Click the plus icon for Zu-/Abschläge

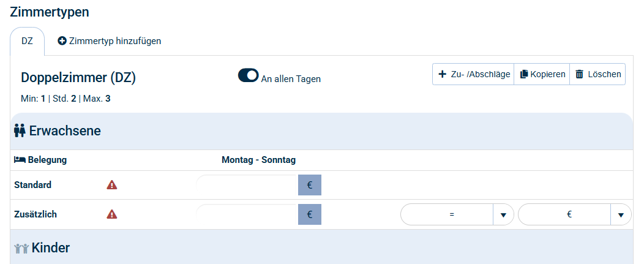[443, 75]
